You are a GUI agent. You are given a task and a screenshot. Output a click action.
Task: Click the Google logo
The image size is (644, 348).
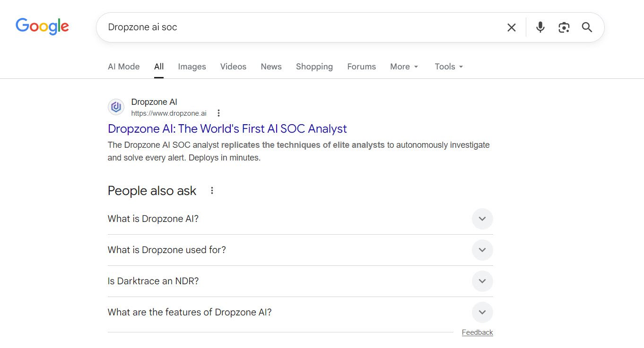[42, 26]
